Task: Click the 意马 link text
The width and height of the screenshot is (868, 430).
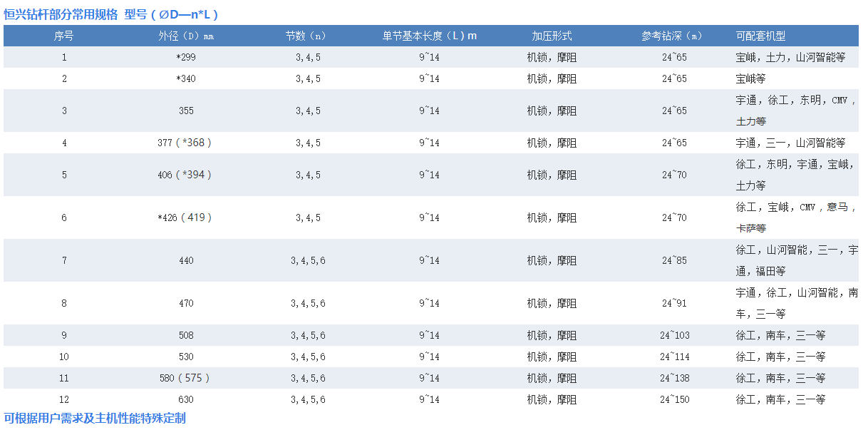Action: (837, 208)
